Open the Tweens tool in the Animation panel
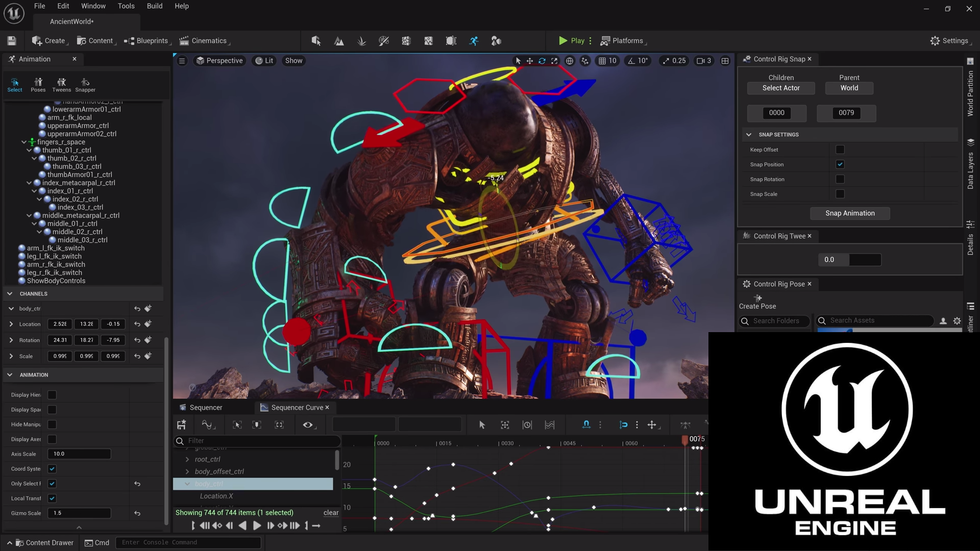Screen dimensions: 980x551 61,85
